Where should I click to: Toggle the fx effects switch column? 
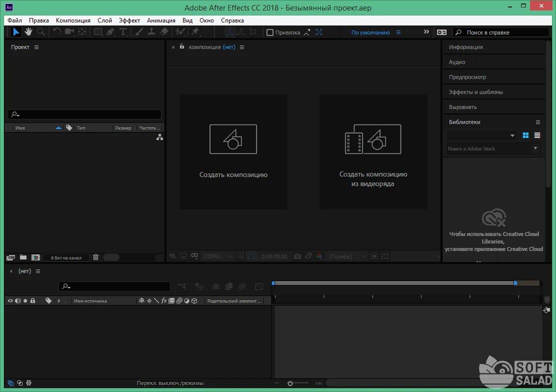164,301
